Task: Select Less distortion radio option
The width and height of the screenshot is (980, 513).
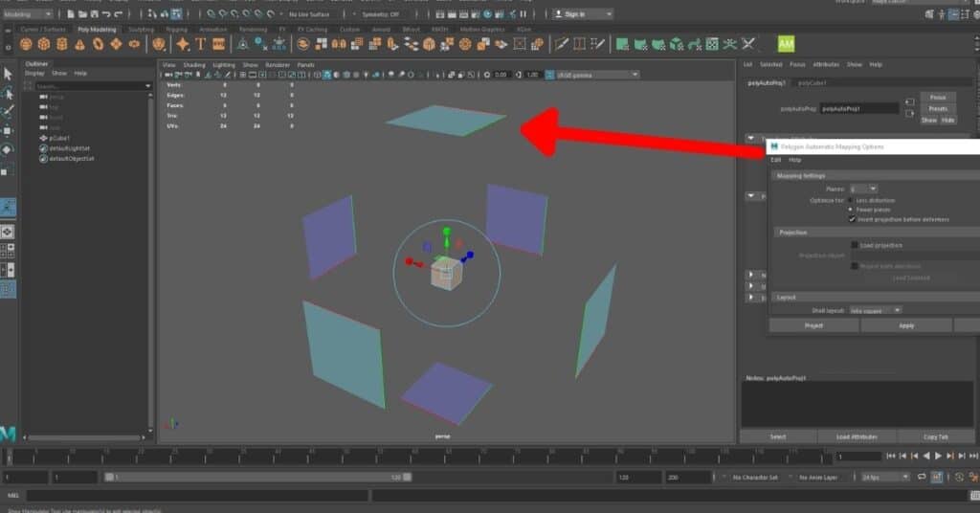Action: click(x=851, y=201)
